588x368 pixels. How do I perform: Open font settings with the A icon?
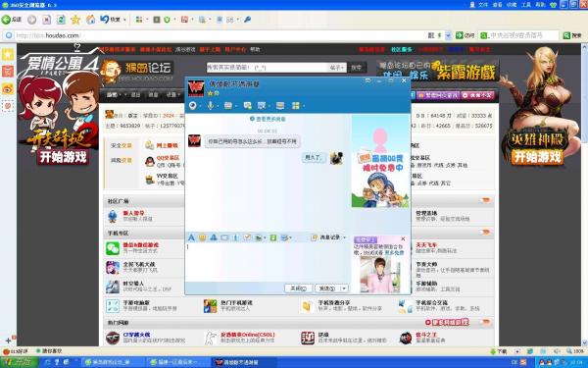point(191,237)
